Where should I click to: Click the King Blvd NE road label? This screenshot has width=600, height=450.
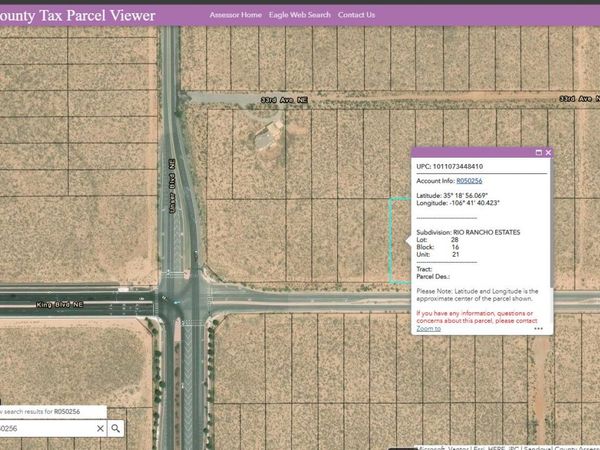[x=60, y=305]
